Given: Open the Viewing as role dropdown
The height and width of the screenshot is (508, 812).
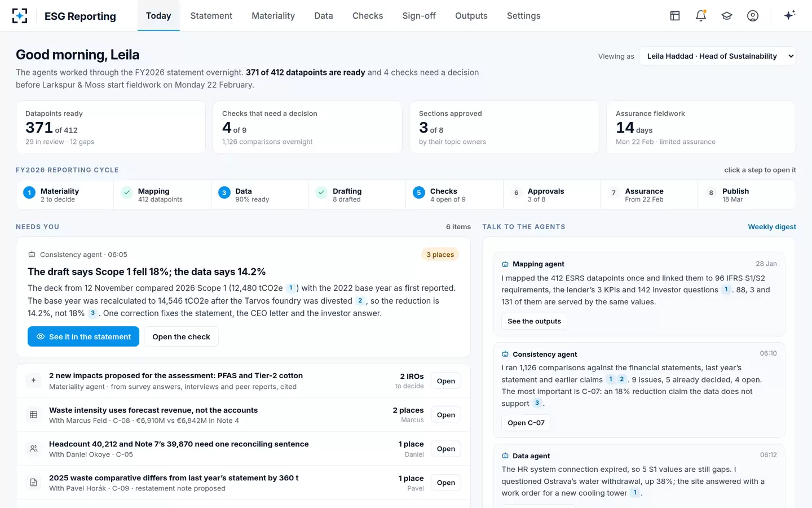Looking at the screenshot, I should click(x=717, y=56).
